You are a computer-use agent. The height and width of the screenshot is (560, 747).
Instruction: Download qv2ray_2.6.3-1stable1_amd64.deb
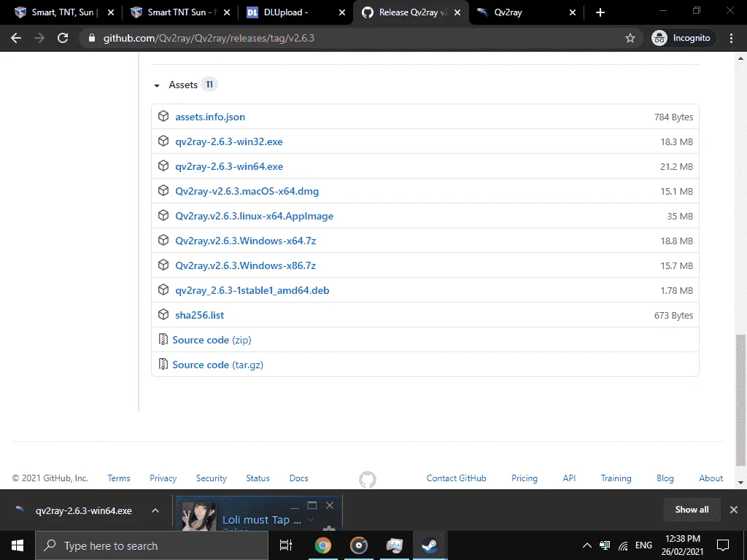click(x=252, y=290)
